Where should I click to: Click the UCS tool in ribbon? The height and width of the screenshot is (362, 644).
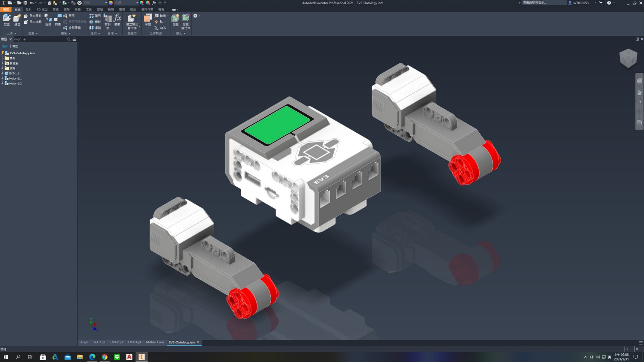point(160,28)
